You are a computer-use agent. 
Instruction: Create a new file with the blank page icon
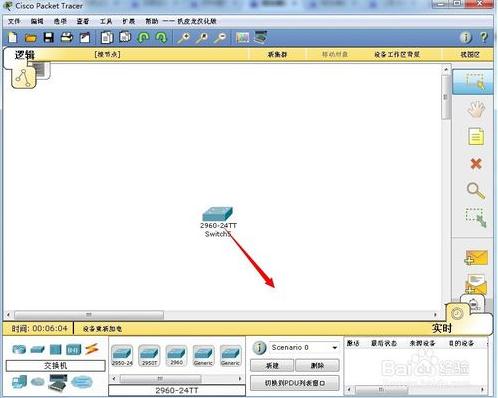coord(12,37)
